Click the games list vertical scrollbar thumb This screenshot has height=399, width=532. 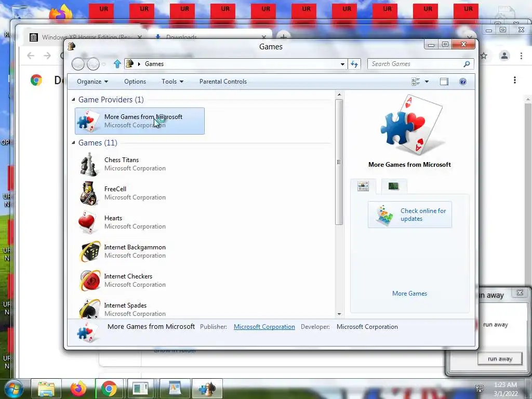pos(339,162)
